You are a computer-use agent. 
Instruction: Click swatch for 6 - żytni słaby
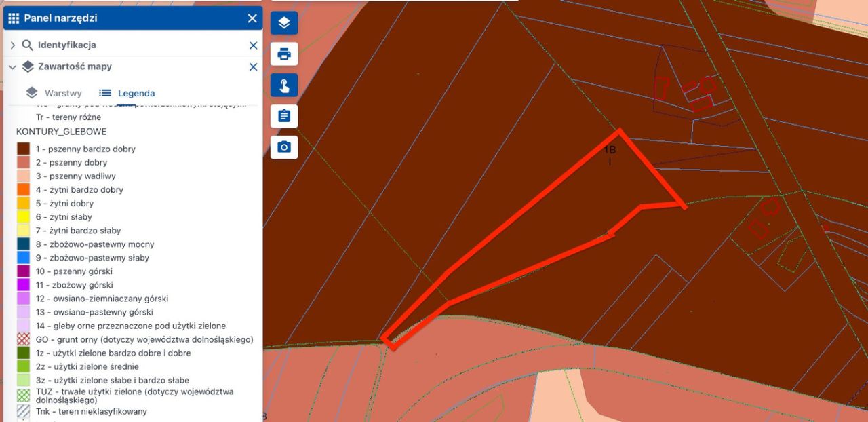pos(23,216)
